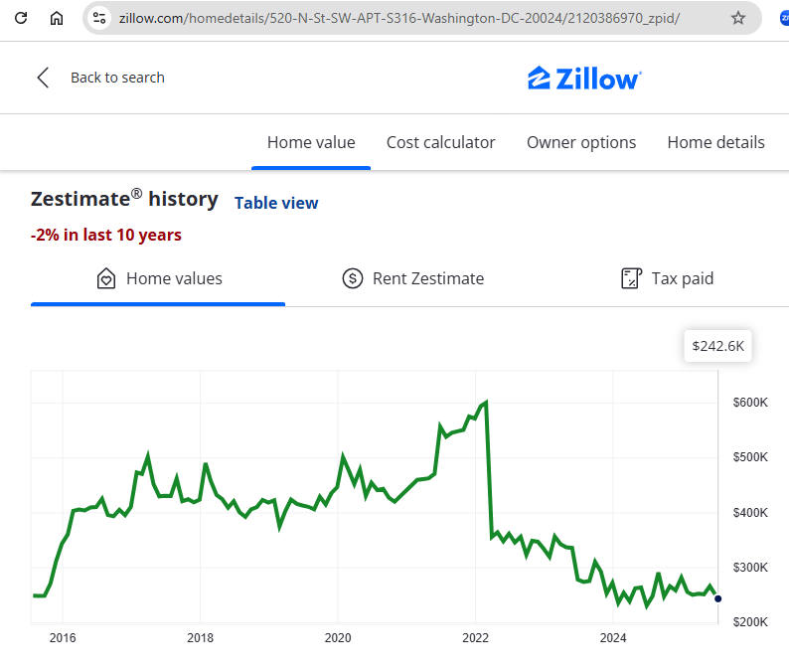Bookmark this page with the star icon
The width and height of the screenshot is (789, 672).
coord(738,18)
